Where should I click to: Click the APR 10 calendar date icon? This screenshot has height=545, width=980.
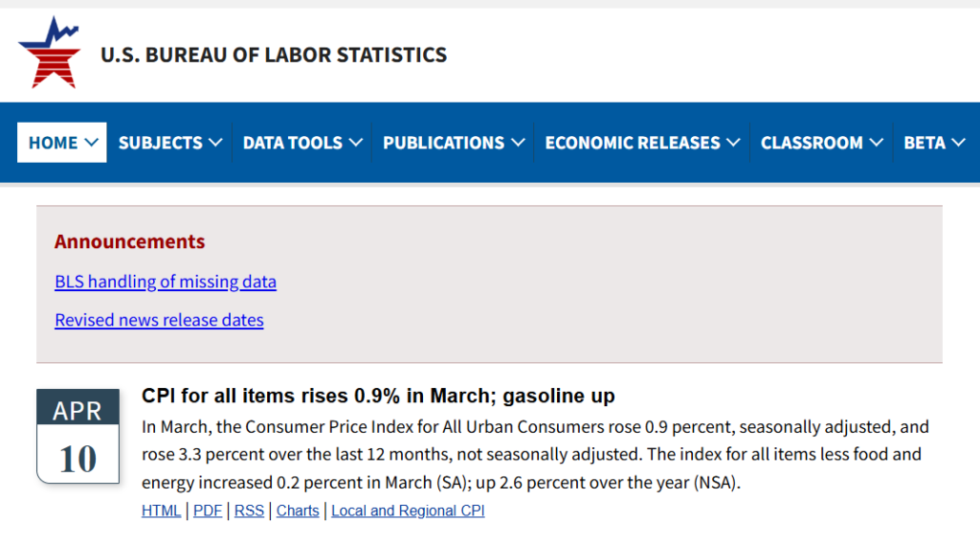(78, 436)
